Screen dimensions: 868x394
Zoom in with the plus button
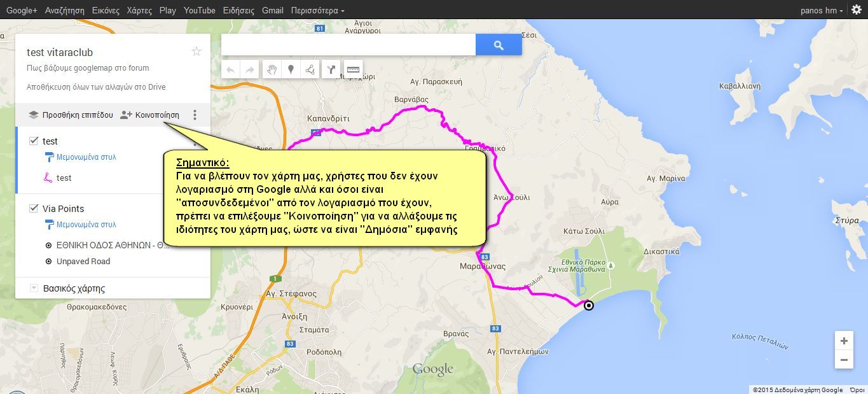pyautogui.click(x=844, y=341)
